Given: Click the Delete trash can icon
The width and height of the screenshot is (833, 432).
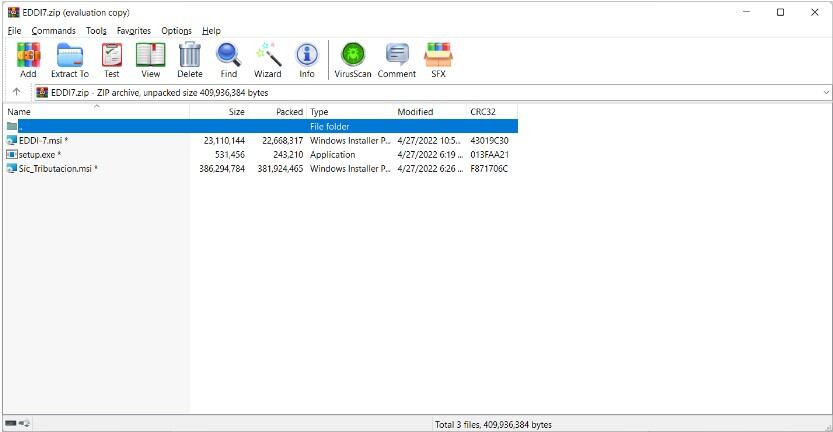Looking at the screenshot, I should pos(189,60).
